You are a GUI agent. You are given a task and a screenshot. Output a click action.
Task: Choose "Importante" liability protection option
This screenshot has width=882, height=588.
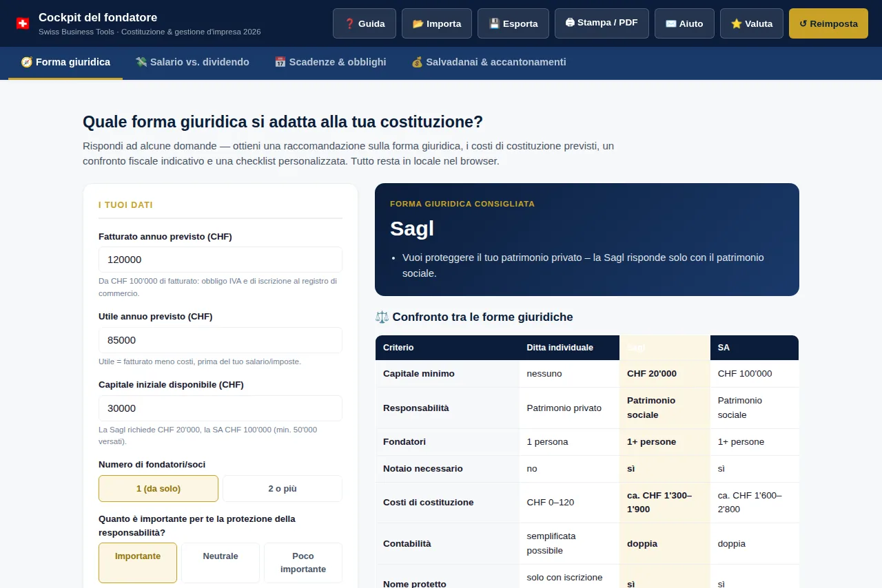[x=138, y=563]
